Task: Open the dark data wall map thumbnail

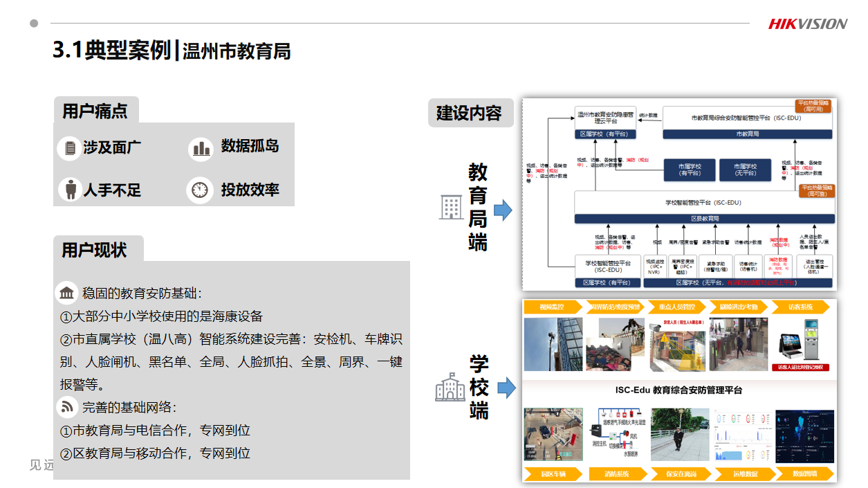Action: tap(804, 436)
